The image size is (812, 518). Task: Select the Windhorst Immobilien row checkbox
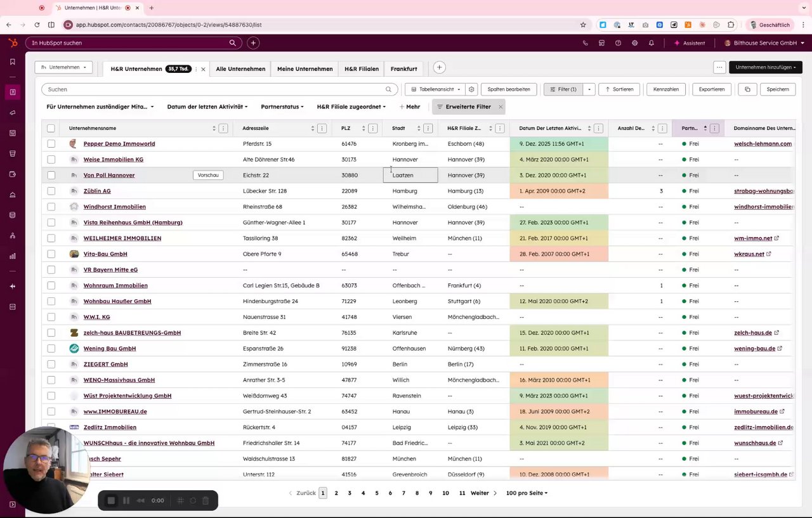[51, 207]
